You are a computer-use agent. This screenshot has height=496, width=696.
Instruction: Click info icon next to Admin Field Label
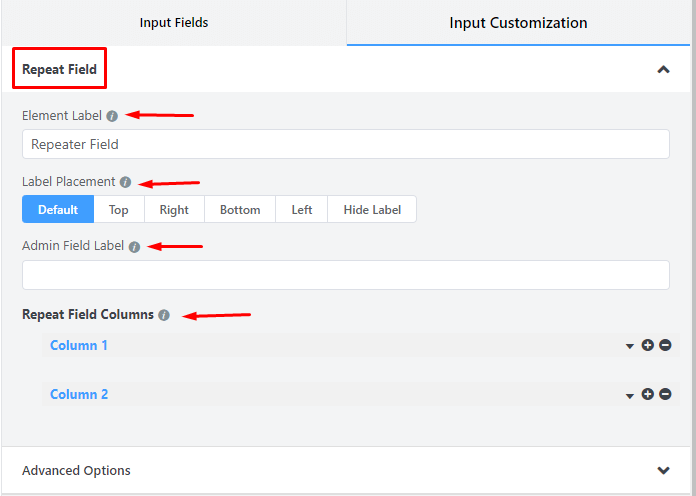click(134, 246)
